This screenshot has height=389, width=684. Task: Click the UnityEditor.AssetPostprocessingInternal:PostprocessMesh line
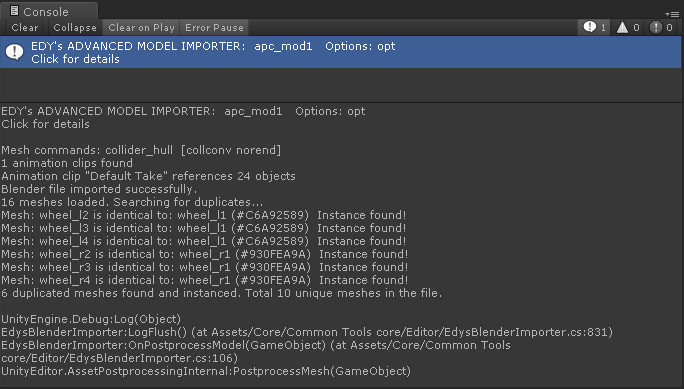tap(206, 371)
